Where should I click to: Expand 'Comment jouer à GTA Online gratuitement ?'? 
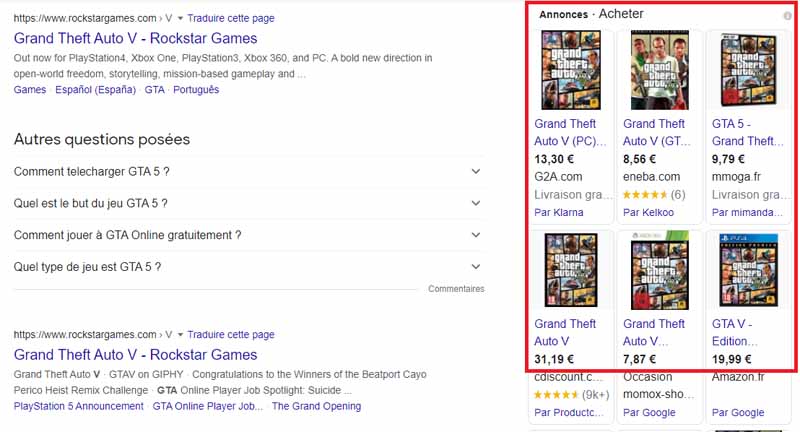(x=249, y=235)
